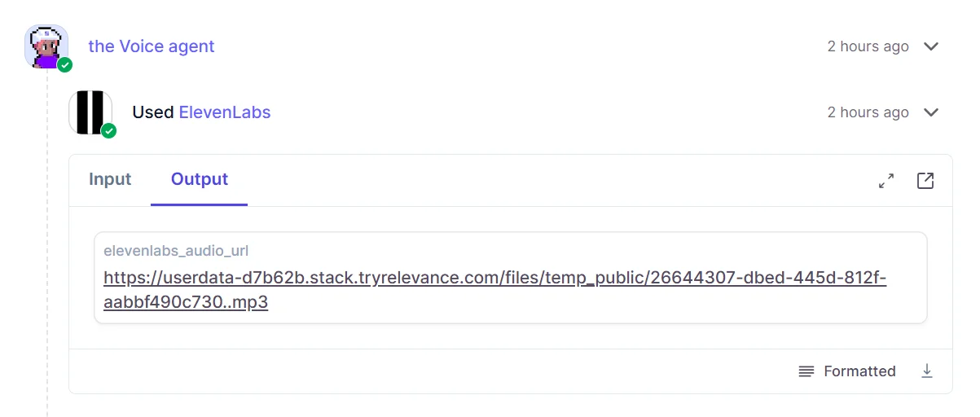This screenshot has height=417, width=980.
Task: Click the ElevenLabs step's 2 hours ago timestamp
Action: point(868,112)
